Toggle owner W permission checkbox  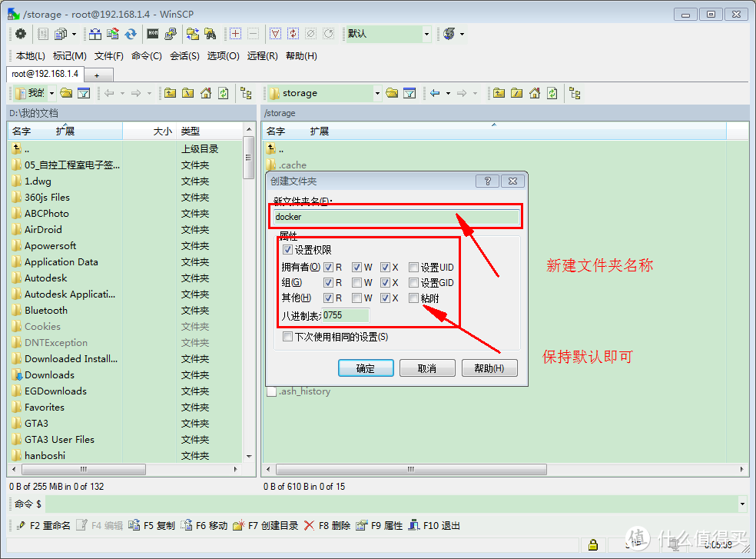coord(356,267)
